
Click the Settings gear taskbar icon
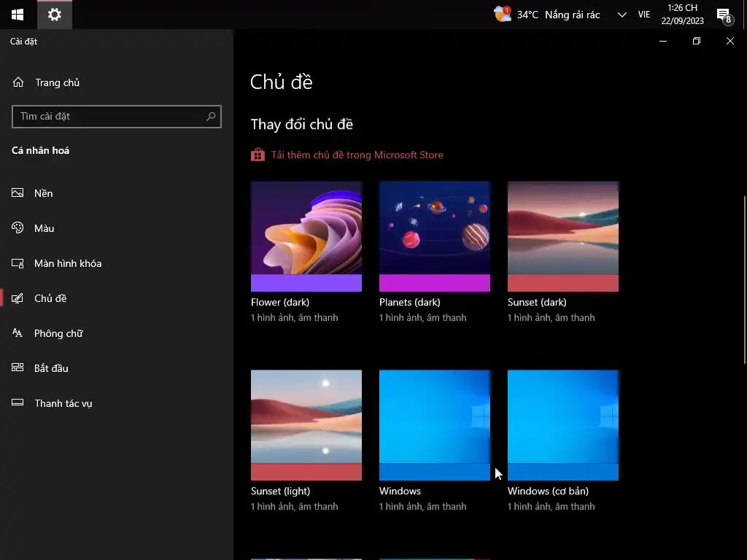(x=55, y=15)
